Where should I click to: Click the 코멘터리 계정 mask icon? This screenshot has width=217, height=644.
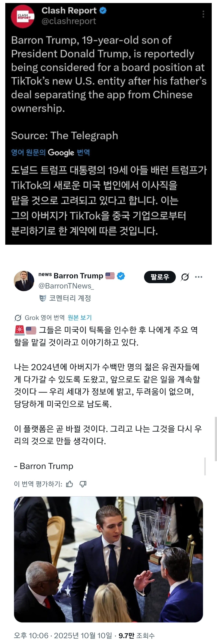[43, 298]
